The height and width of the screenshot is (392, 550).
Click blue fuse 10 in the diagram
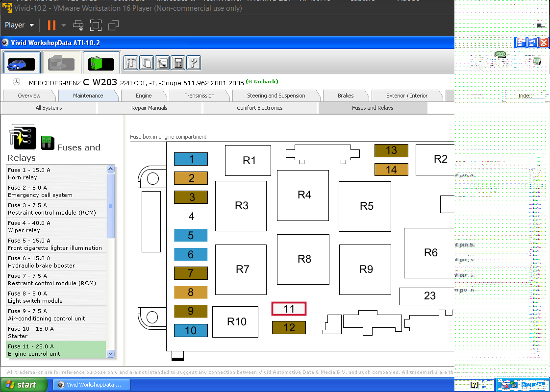coord(191,330)
